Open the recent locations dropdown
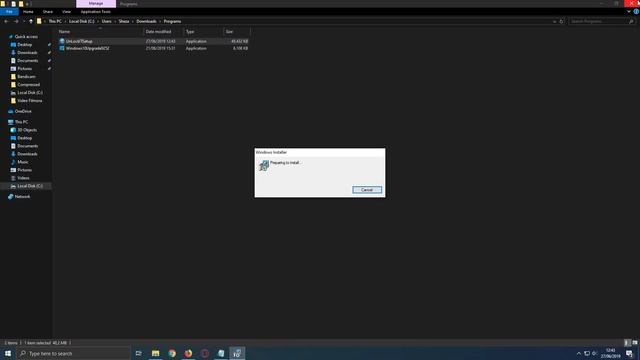The height and width of the screenshot is (360, 640). [24, 21]
